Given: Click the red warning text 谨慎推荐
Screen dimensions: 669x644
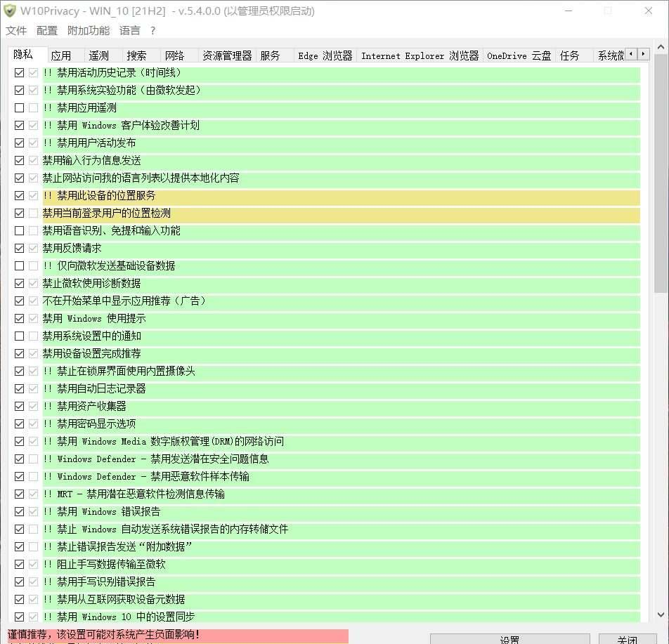Looking at the screenshot, I should click(103, 635).
